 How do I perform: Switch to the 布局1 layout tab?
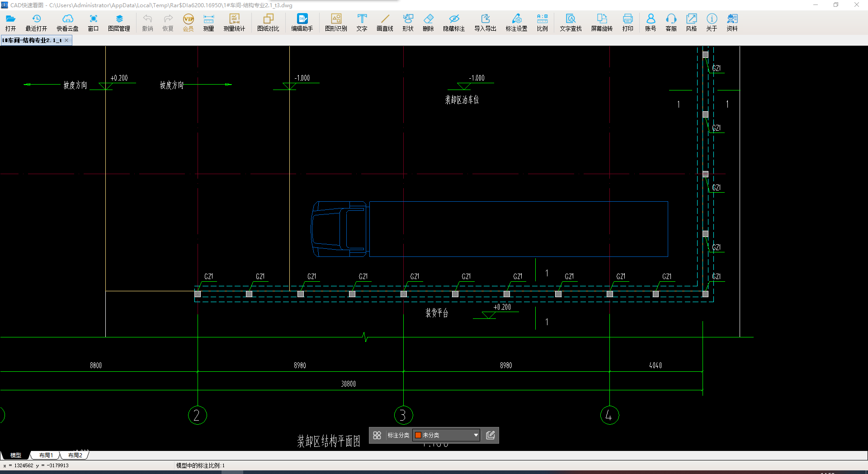[x=46, y=455]
